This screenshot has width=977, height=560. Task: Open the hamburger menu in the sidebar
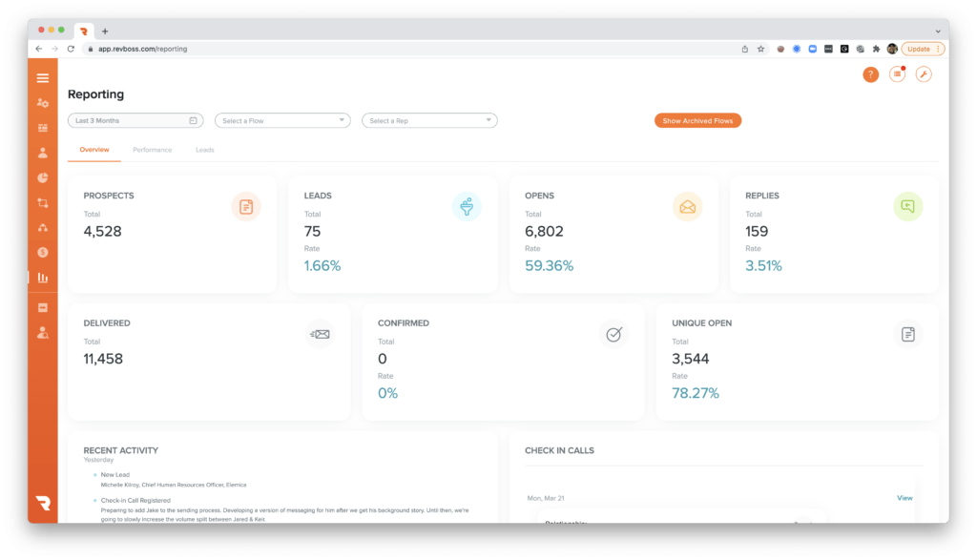coord(42,78)
